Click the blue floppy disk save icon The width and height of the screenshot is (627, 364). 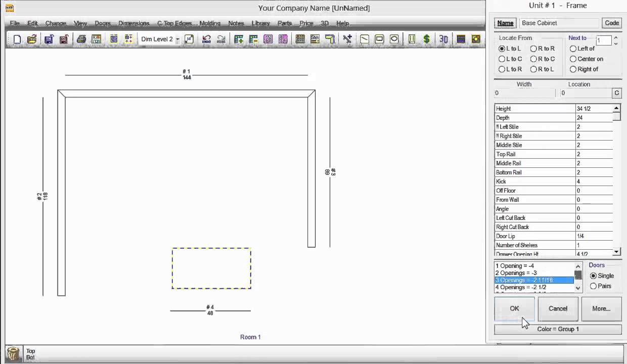click(x=49, y=39)
